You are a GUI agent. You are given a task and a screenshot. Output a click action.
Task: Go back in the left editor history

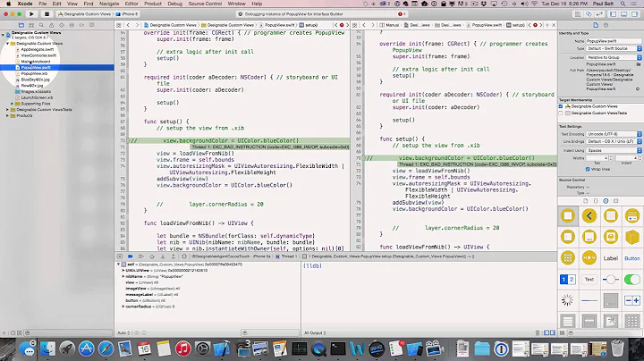point(128,25)
